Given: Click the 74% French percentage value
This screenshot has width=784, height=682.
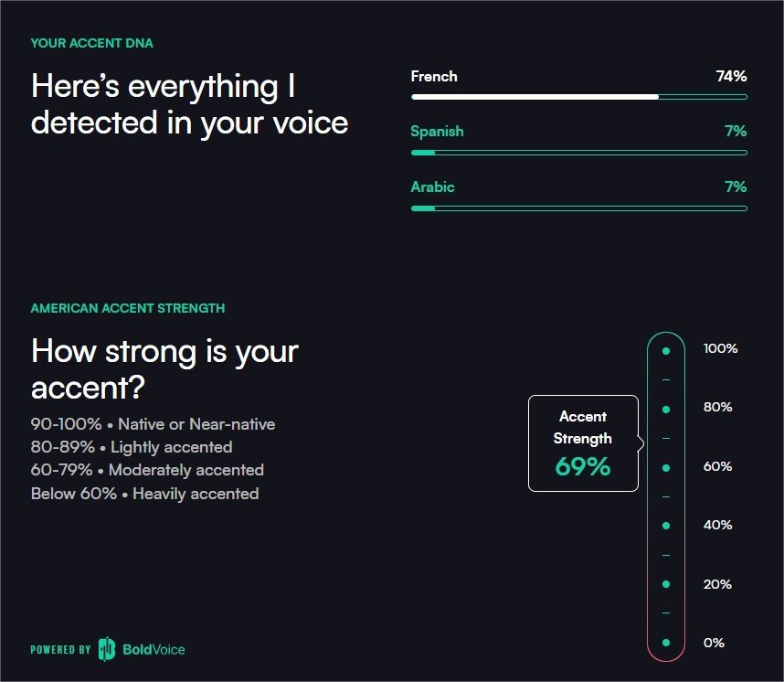Looking at the screenshot, I should 731,76.
